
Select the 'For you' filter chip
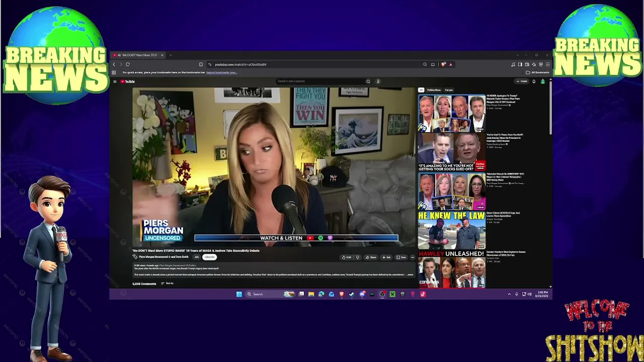click(x=449, y=90)
